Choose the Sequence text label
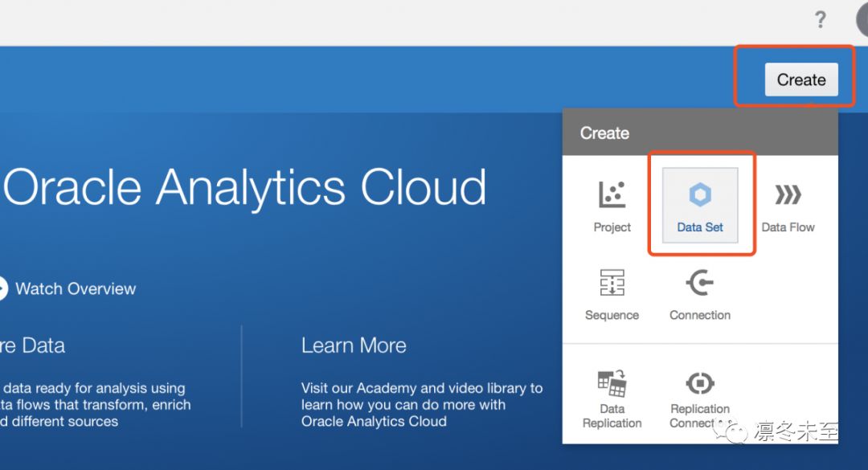 click(x=612, y=315)
